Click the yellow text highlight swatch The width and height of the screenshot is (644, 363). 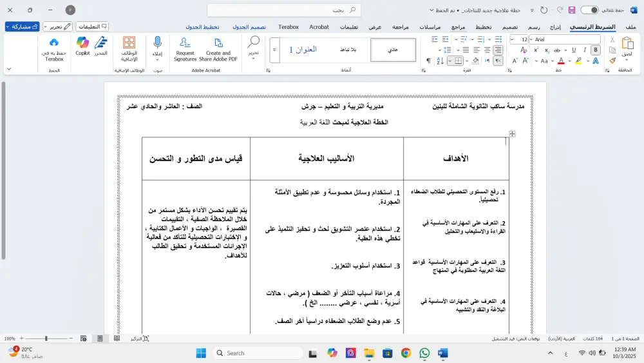(x=578, y=61)
